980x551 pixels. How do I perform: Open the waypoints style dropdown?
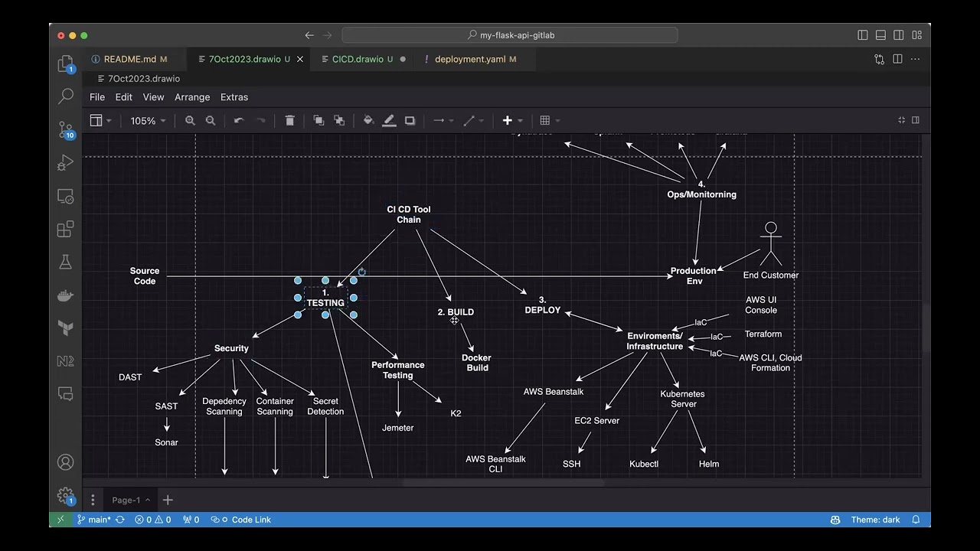coord(474,121)
